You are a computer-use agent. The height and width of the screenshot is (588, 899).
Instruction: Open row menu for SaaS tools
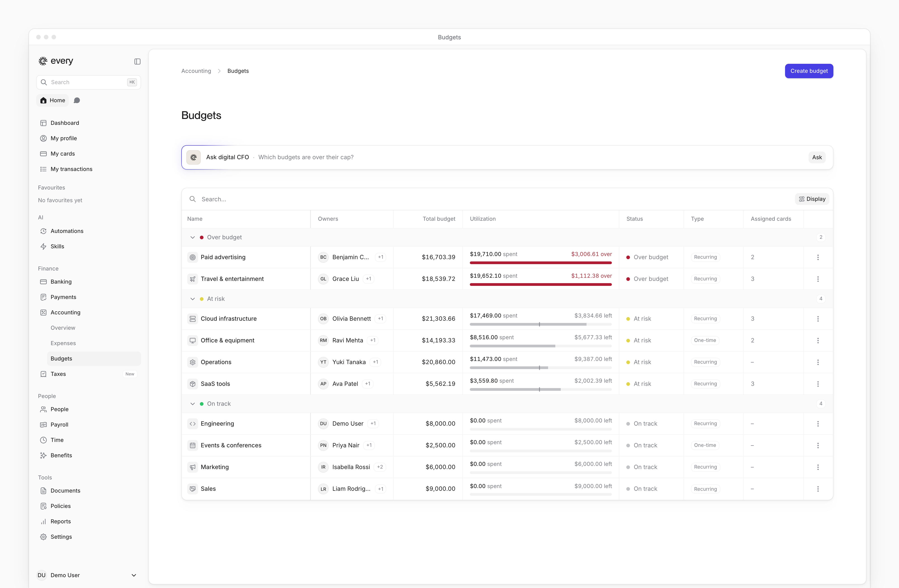pyautogui.click(x=818, y=384)
